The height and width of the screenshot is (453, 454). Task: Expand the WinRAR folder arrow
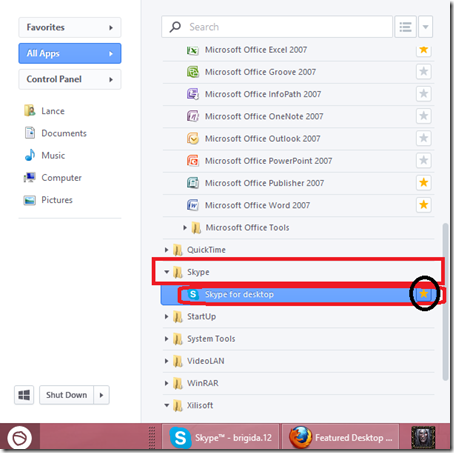(x=166, y=383)
